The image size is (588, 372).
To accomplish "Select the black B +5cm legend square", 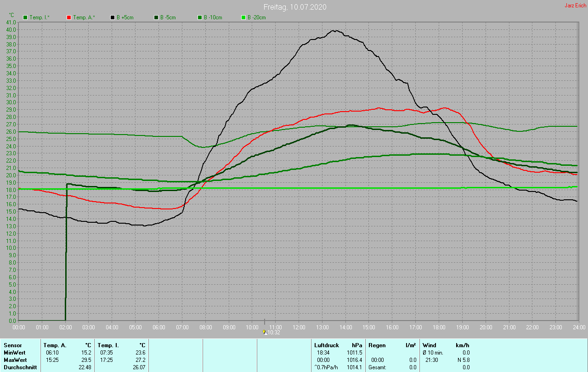I will pos(113,17).
